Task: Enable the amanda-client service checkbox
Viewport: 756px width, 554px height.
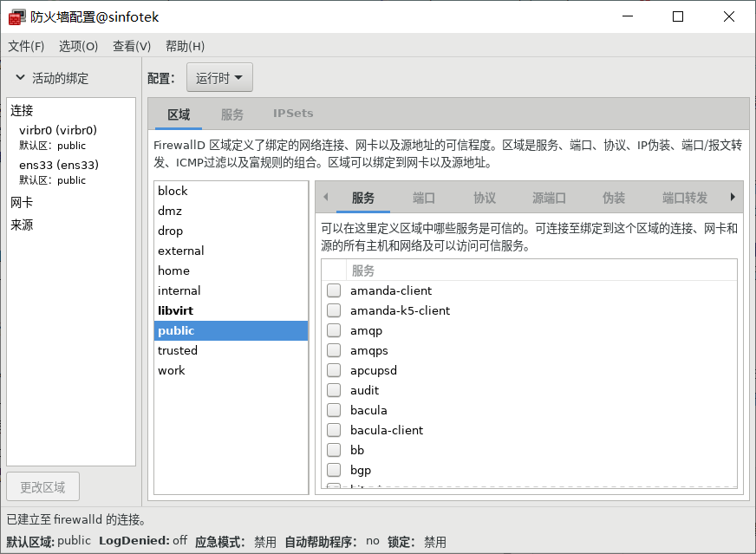Action: pos(334,290)
